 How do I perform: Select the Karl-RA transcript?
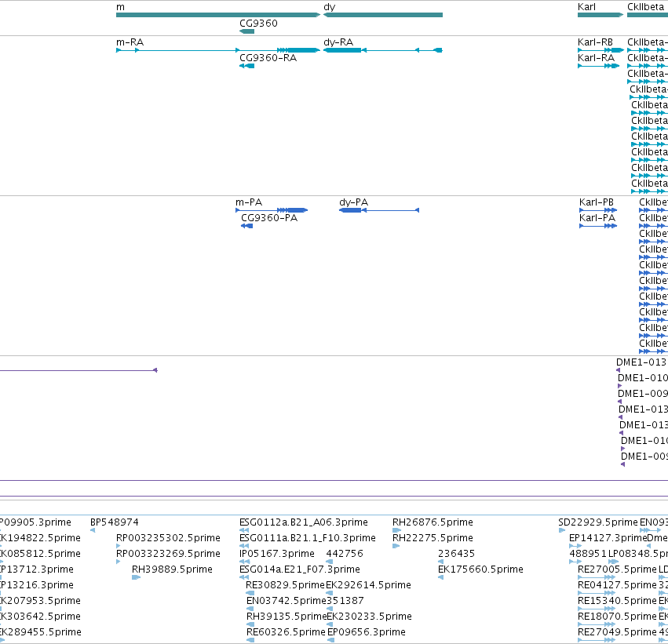point(599,66)
